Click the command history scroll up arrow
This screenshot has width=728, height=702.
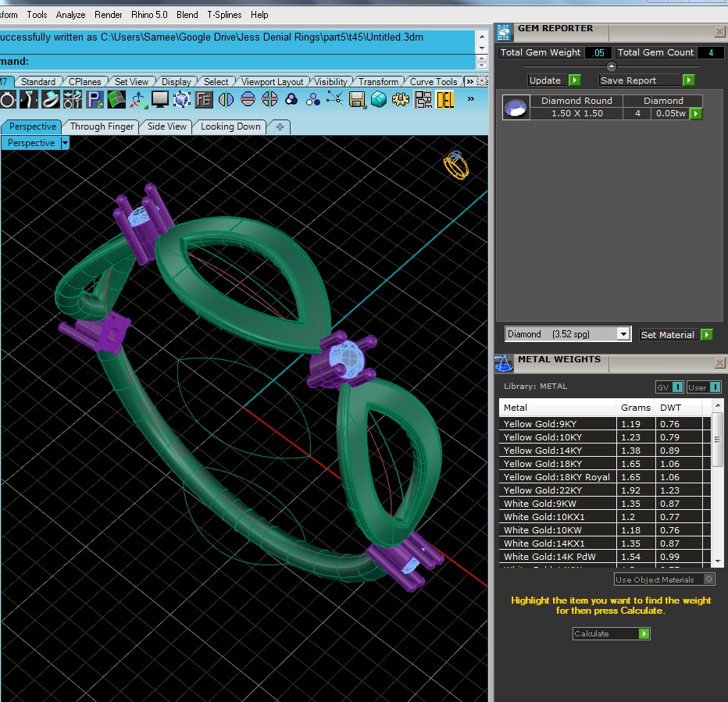[x=482, y=37]
